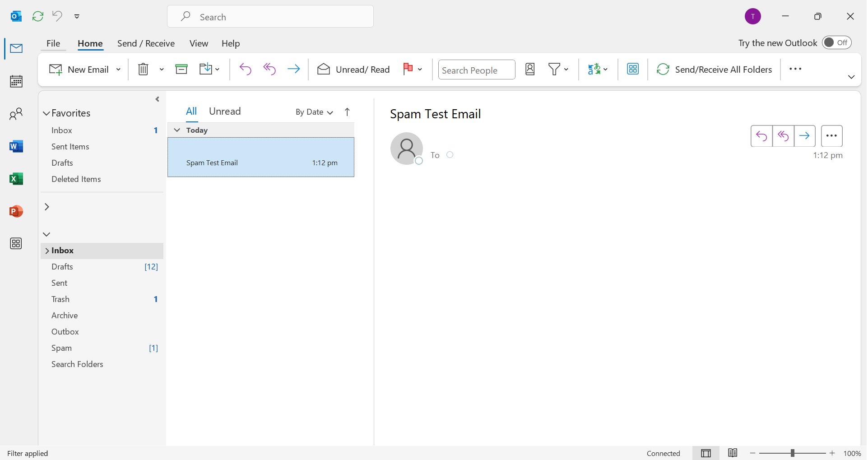Expand the ribbon display options chevron

(851, 77)
